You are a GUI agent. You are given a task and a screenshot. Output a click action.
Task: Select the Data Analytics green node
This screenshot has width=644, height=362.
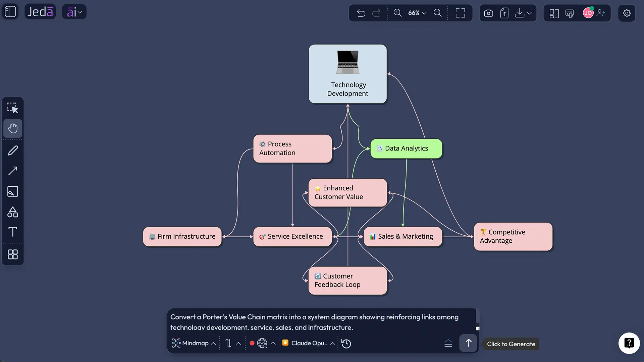[406, 148]
